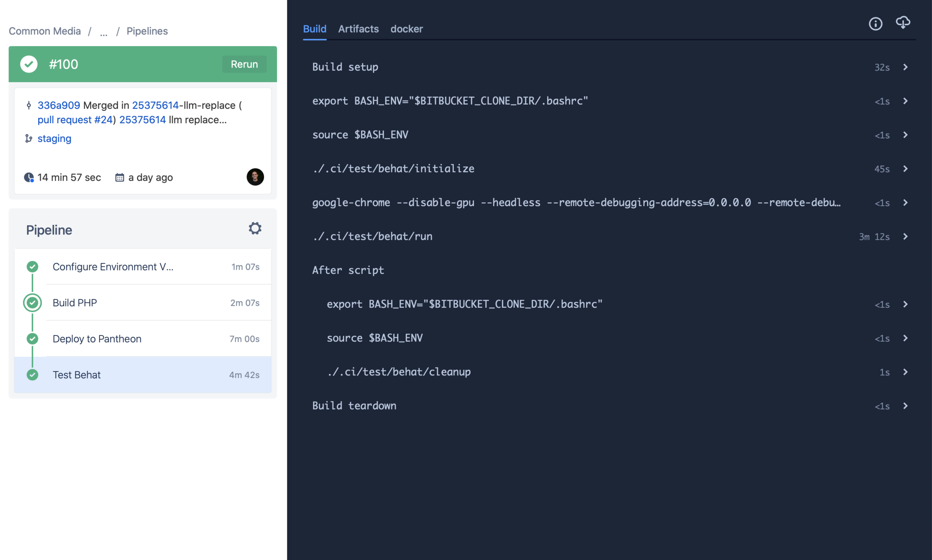Click the user avatar thumbnail
This screenshot has width=932, height=560.
click(255, 177)
